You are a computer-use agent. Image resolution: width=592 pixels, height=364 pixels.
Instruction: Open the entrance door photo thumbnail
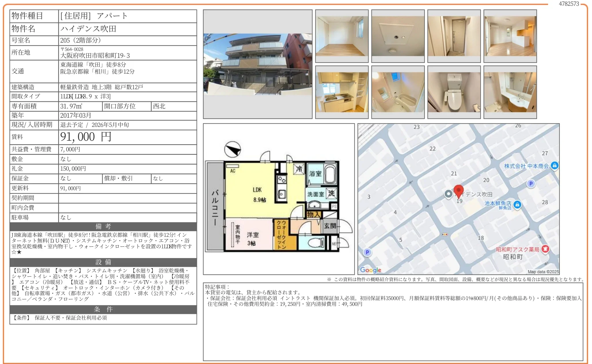[454, 36]
